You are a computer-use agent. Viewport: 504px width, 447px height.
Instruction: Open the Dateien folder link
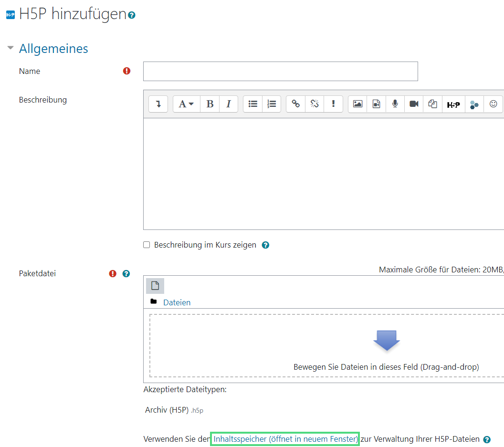[x=177, y=302]
